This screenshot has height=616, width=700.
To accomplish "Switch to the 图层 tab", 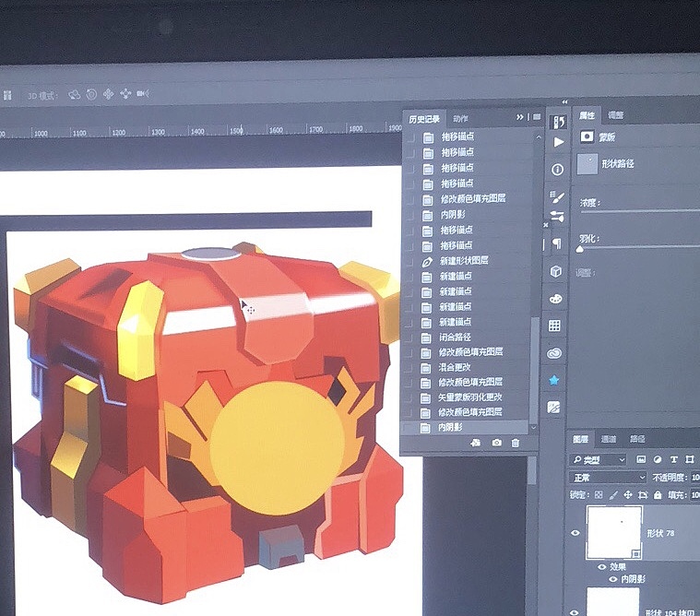I will pos(580,439).
